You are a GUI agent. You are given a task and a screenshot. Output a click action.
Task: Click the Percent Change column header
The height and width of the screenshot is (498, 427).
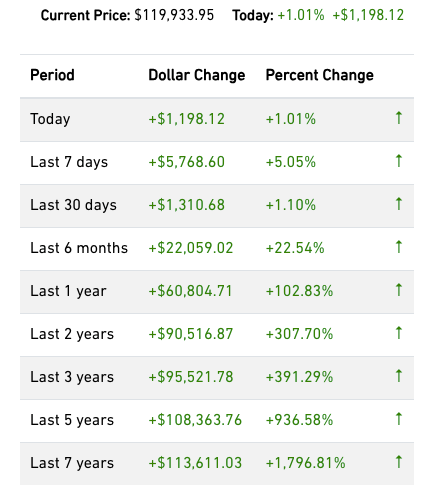pyautogui.click(x=319, y=75)
